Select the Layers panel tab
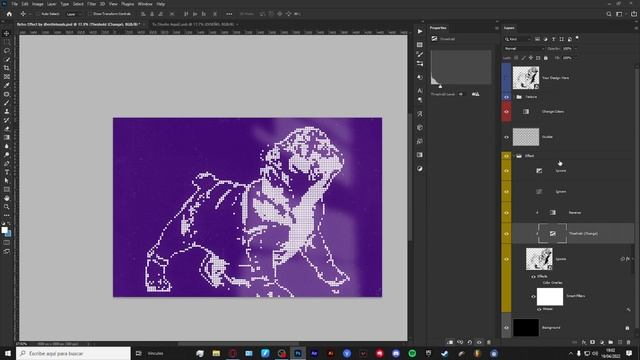Image resolution: width=640 pixels, height=360 pixels. (509, 28)
